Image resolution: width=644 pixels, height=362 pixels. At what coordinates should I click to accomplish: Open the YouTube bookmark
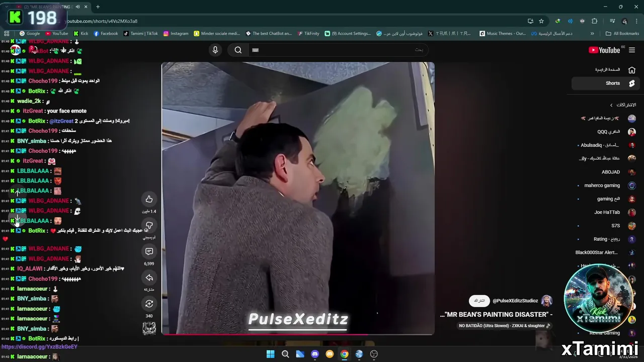(x=56, y=34)
